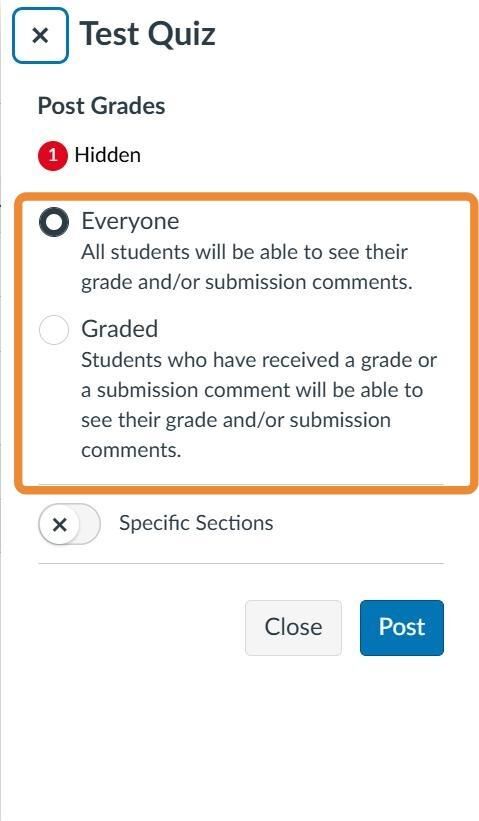The image size is (479, 821).
Task: Enable the Specific Sections toggle switch
Action: click(69, 524)
